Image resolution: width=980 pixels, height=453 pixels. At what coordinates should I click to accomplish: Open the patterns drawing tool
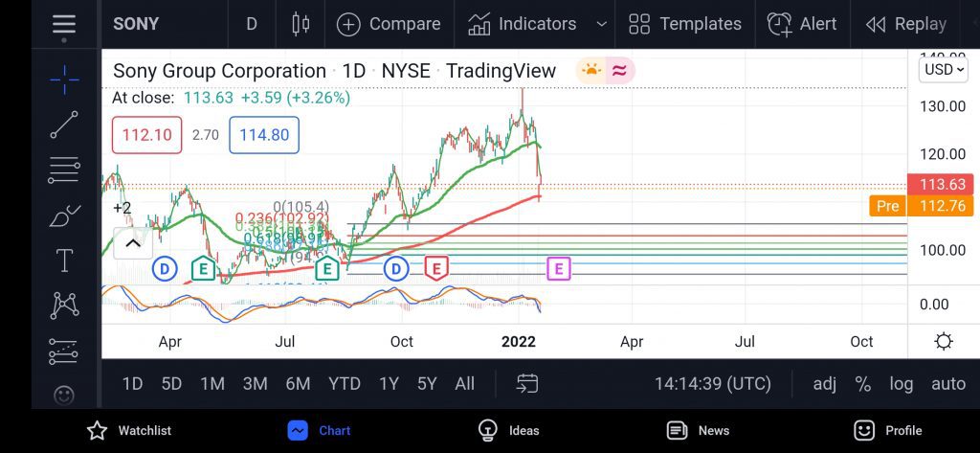pyautogui.click(x=64, y=305)
